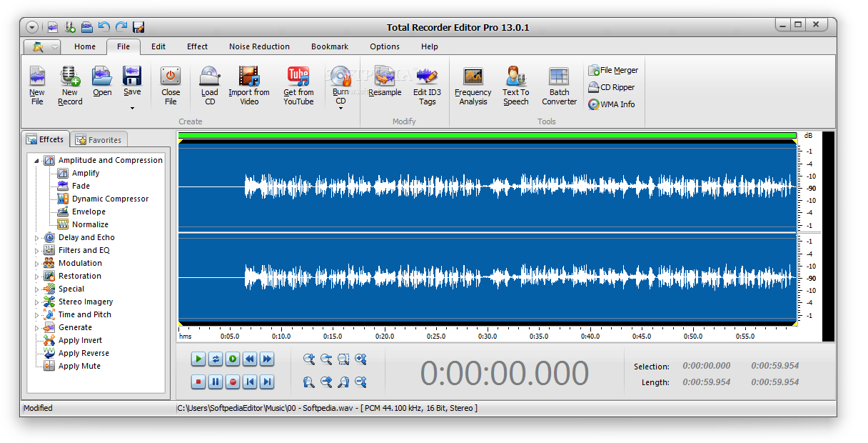Click the red Record button
The image size is (868, 443).
[233, 382]
